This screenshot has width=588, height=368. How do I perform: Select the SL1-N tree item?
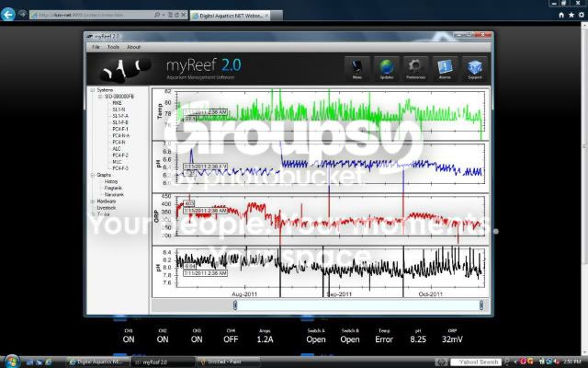coord(119,109)
